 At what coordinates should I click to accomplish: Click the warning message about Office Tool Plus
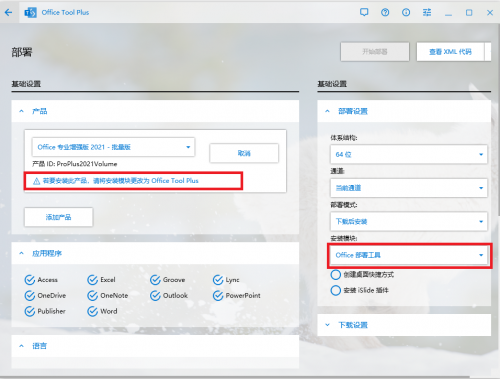[x=120, y=181]
